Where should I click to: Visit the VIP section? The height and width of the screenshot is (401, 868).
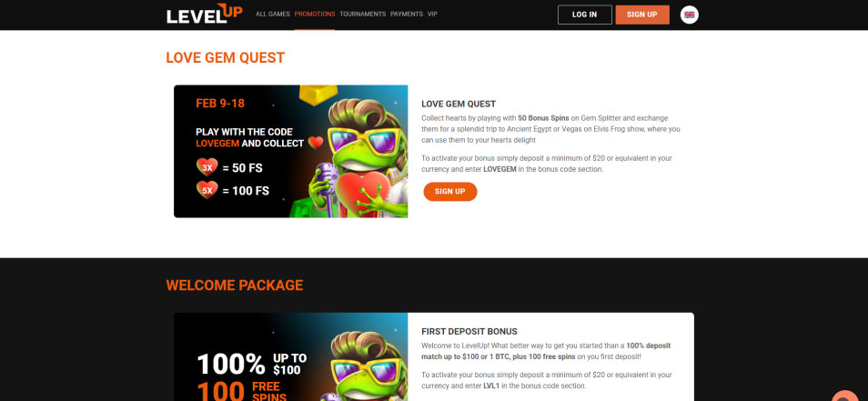pos(432,15)
